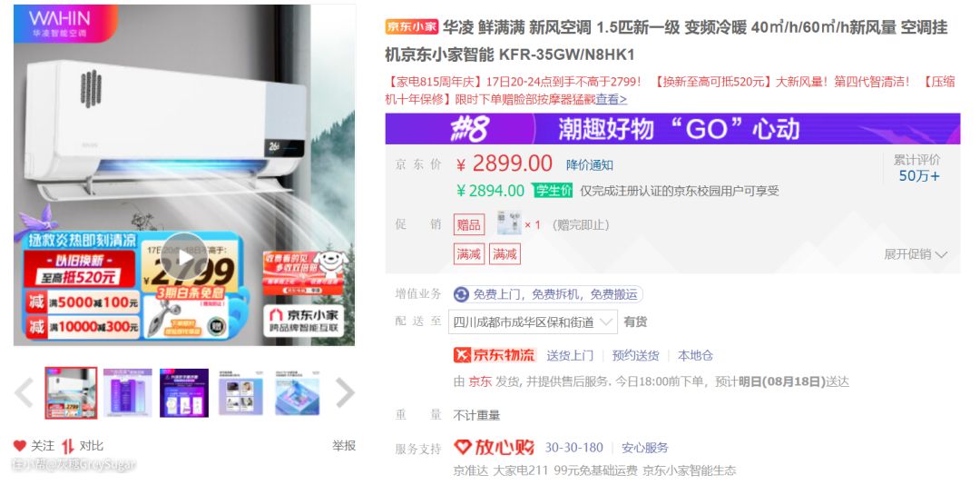Select the second purple thumbnail
Image resolution: width=980 pixels, height=485 pixels.
pos(128,393)
